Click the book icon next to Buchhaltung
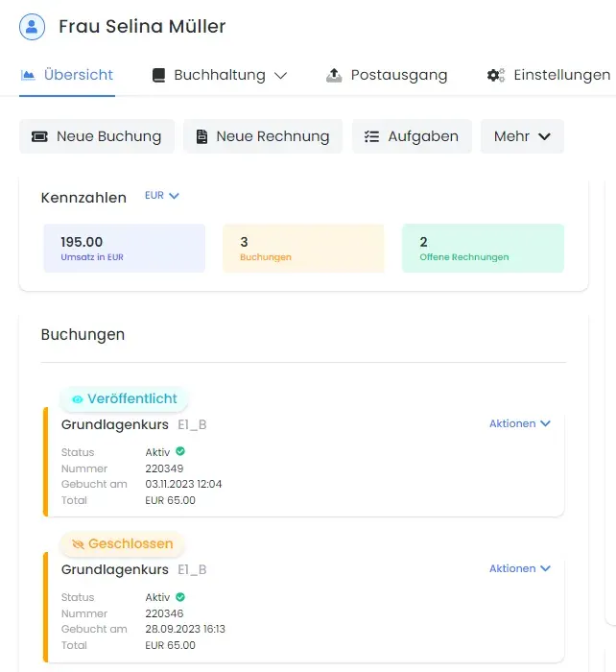 coord(159,75)
